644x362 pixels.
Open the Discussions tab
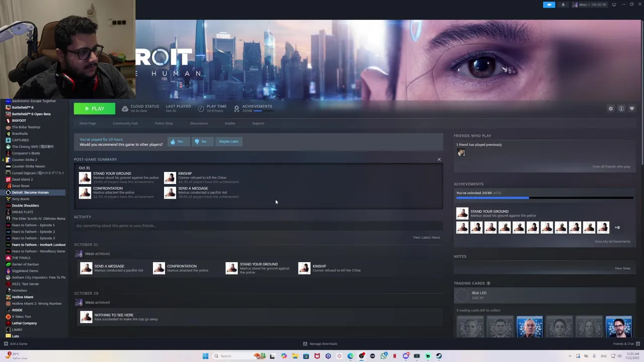199,123
